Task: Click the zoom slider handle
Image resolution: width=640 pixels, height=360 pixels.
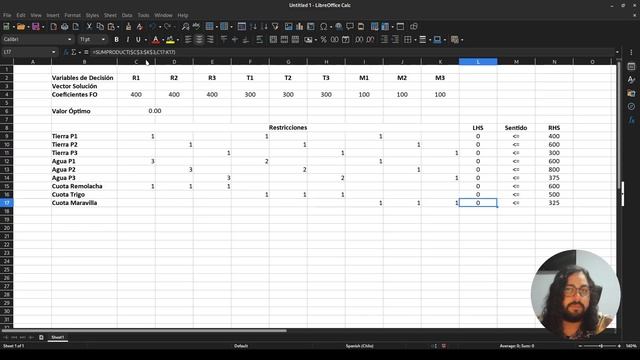Action: pos(601,346)
